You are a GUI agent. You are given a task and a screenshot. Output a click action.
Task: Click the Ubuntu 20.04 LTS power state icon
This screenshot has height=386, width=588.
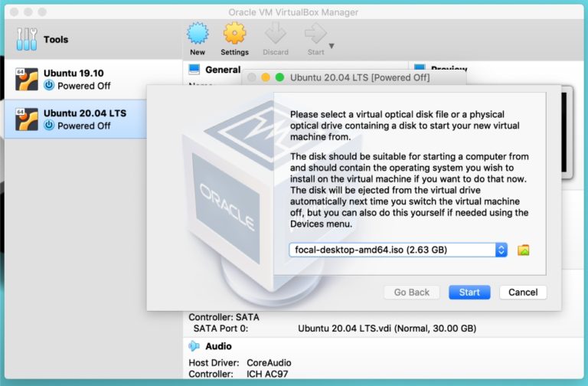49,126
